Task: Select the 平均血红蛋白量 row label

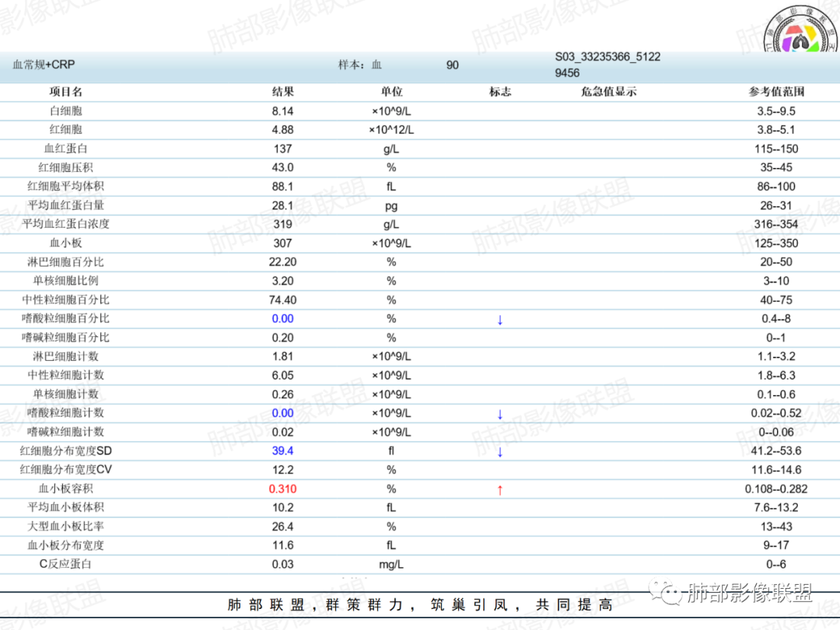Action: (x=66, y=205)
